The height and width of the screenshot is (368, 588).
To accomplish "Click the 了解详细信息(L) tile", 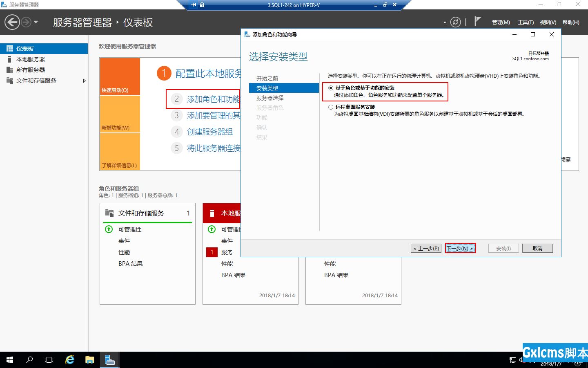I will [120, 152].
